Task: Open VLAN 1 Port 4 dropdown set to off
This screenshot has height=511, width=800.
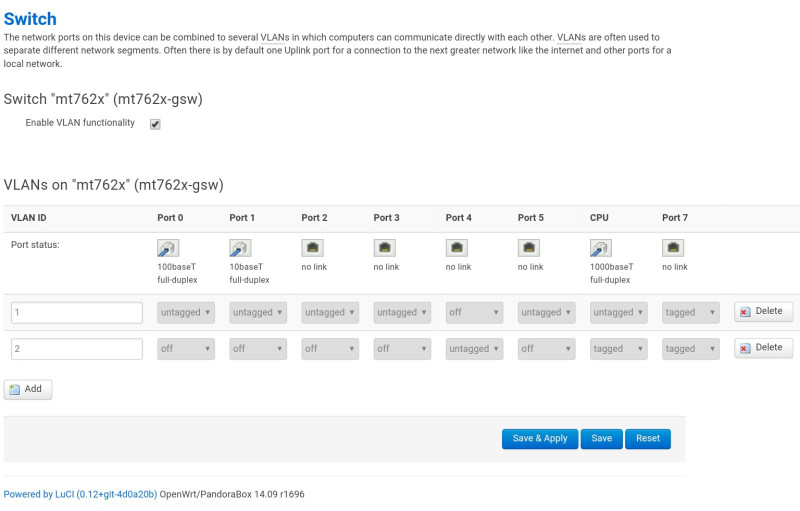Action: (x=474, y=313)
